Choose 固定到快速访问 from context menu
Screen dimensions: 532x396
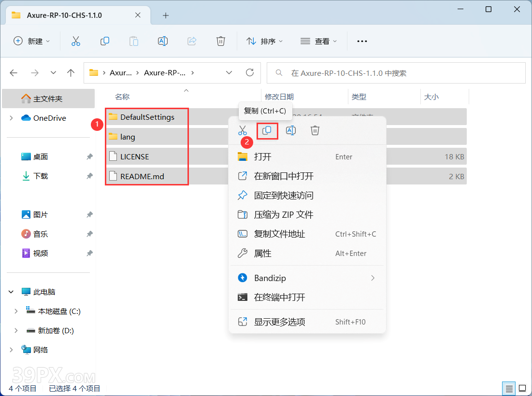(x=307, y=195)
